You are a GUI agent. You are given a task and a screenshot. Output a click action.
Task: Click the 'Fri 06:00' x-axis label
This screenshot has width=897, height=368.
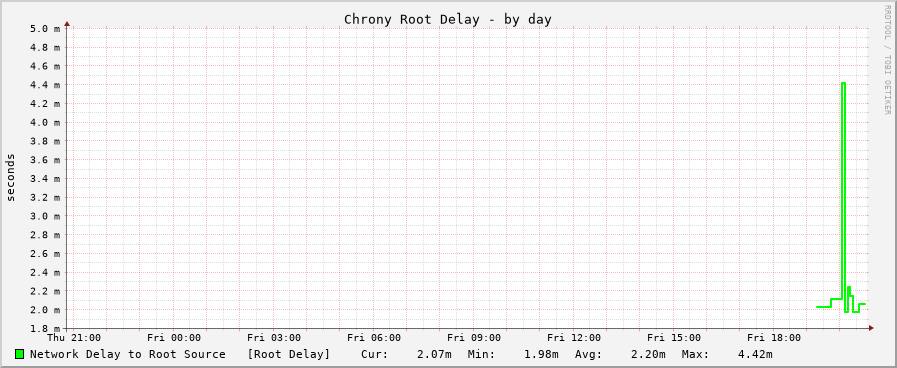pyautogui.click(x=374, y=338)
